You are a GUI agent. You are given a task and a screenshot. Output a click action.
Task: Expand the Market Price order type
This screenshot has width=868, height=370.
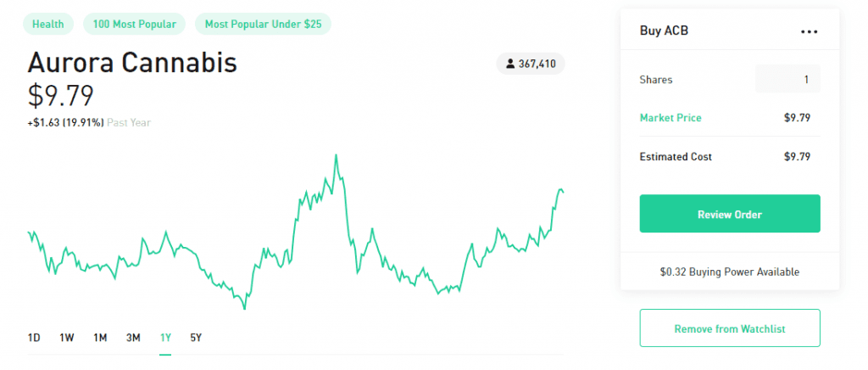pyautogui.click(x=670, y=117)
